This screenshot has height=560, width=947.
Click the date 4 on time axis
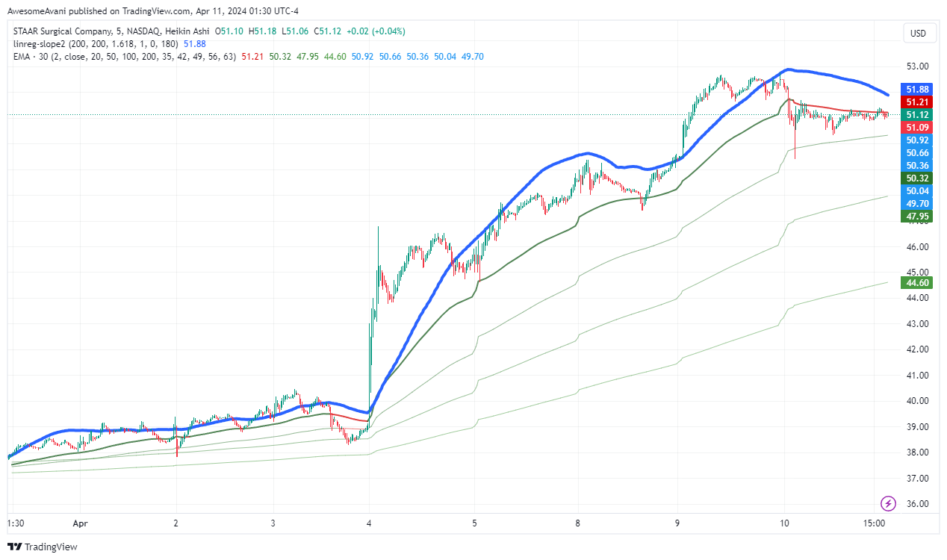tap(369, 525)
